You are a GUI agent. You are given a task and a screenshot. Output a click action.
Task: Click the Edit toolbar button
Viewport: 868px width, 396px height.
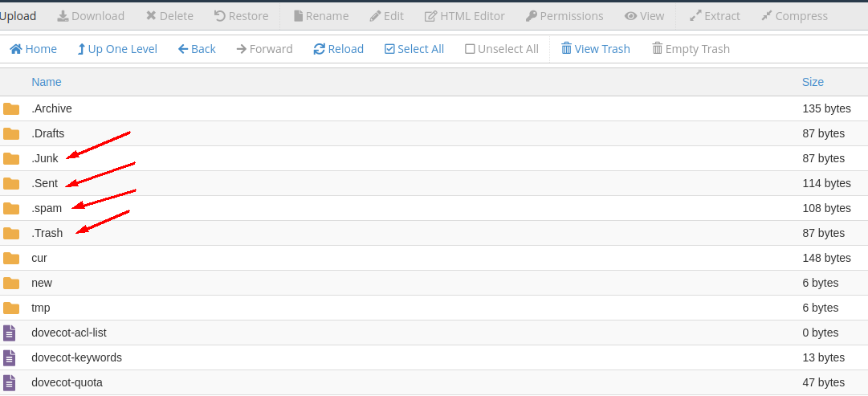(x=386, y=16)
